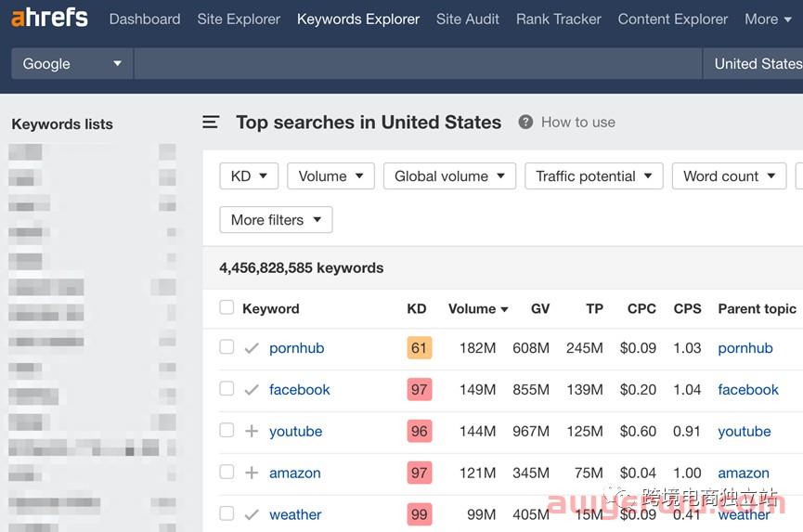Click KD badge 96 for youtube
The image size is (803, 532).
pyautogui.click(x=420, y=431)
